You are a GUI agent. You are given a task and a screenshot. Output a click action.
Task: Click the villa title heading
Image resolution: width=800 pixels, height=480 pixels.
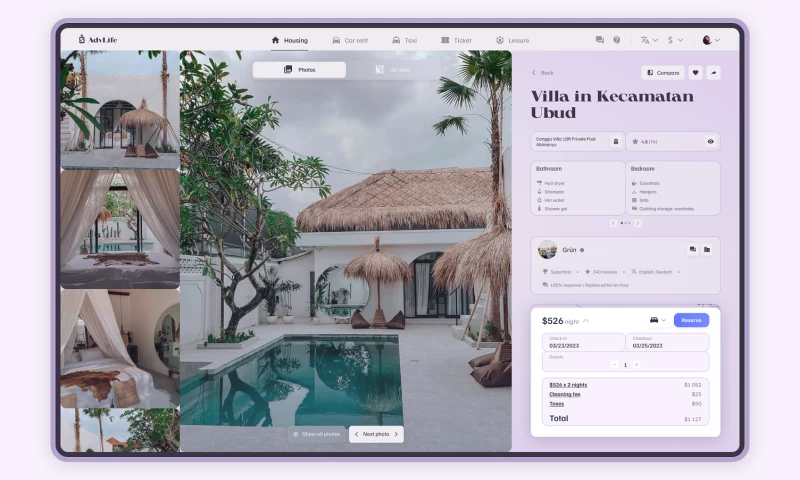coord(612,104)
